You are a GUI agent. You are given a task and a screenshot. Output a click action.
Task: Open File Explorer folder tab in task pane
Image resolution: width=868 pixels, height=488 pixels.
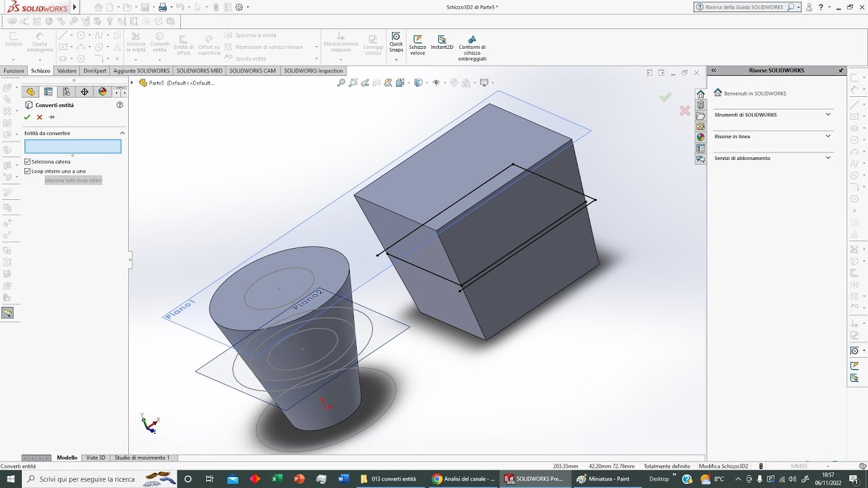701,116
